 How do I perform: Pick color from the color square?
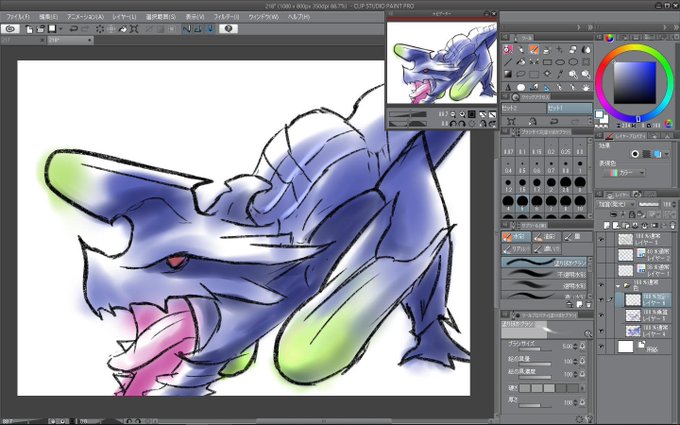point(634,82)
